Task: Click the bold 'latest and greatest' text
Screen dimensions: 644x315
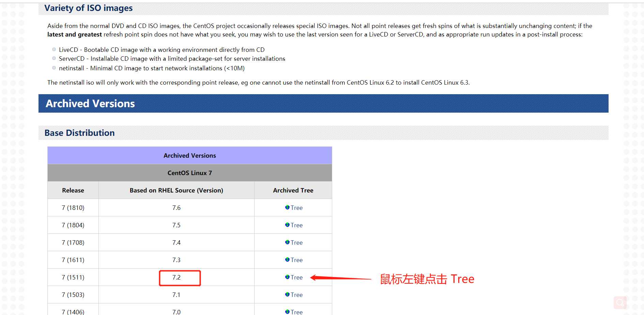Action: point(75,34)
